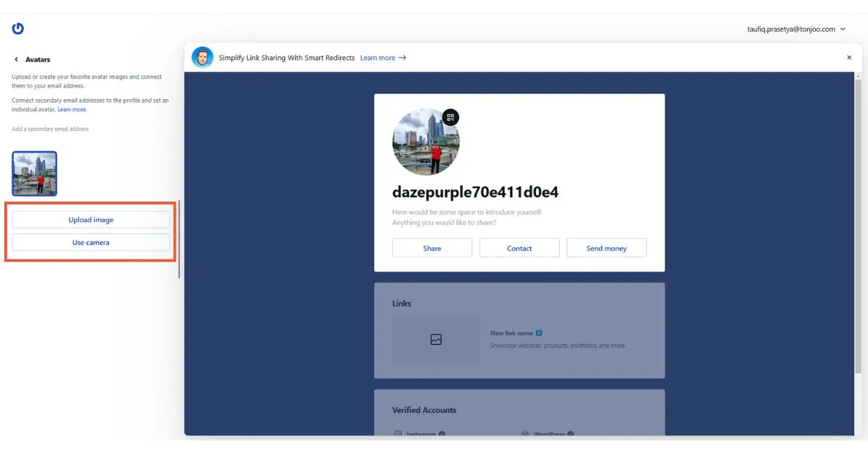The width and height of the screenshot is (868, 454).
Task: Open Learn more about Smart Redirects
Action: coord(377,57)
